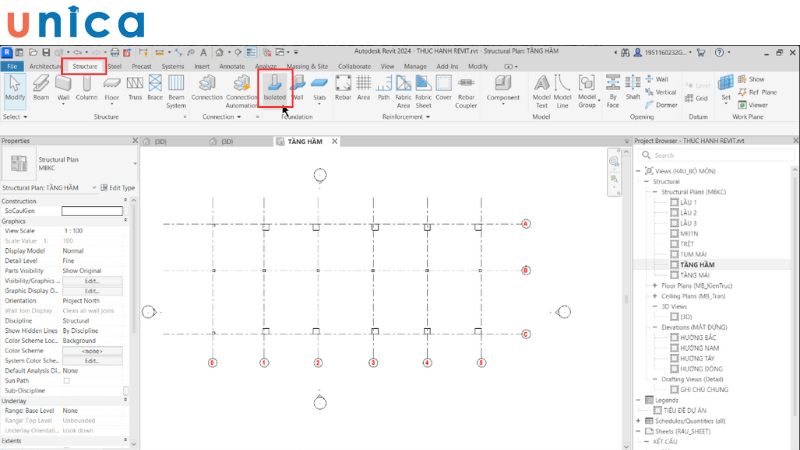The height and width of the screenshot is (450, 800).
Task: Open the File tab
Action: 12,66
